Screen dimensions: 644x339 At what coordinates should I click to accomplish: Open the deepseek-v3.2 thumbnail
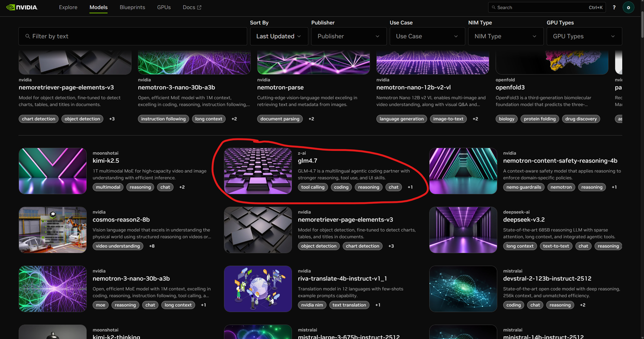click(463, 230)
